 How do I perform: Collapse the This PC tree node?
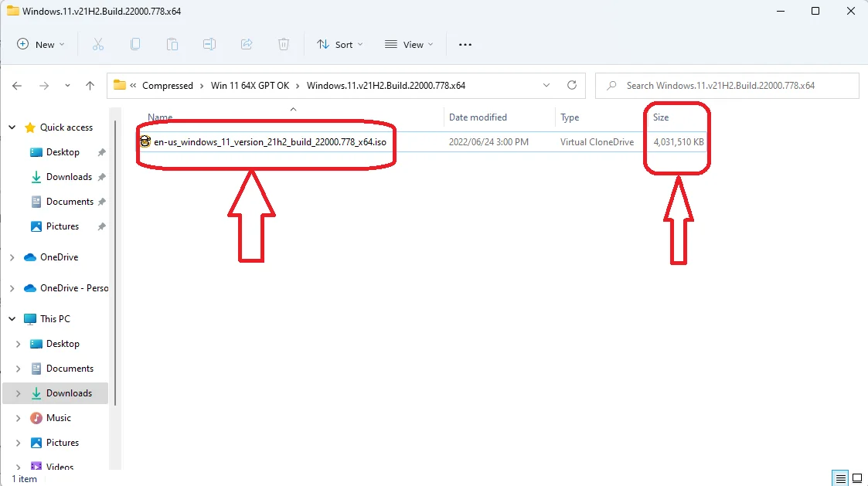tap(12, 319)
